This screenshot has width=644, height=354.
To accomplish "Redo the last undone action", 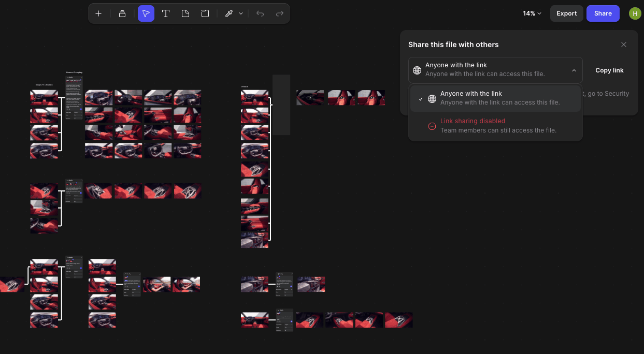I will click(x=280, y=13).
